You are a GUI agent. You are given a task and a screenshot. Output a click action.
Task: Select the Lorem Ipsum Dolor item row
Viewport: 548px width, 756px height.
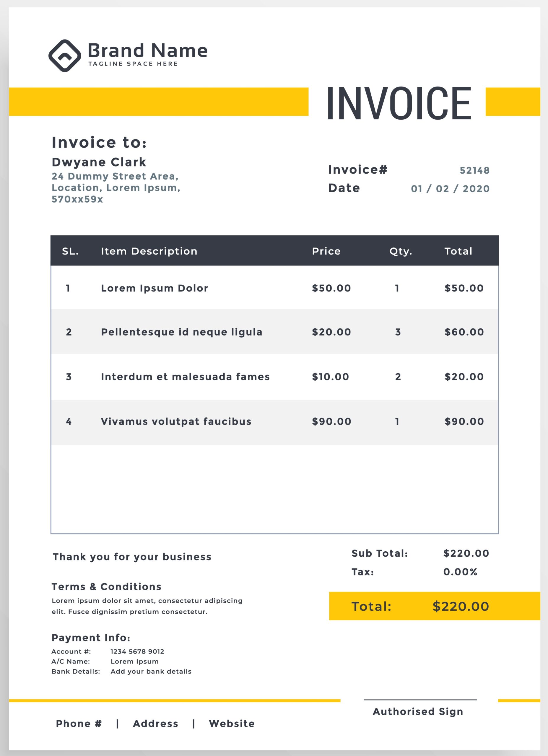tap(155, 288)
